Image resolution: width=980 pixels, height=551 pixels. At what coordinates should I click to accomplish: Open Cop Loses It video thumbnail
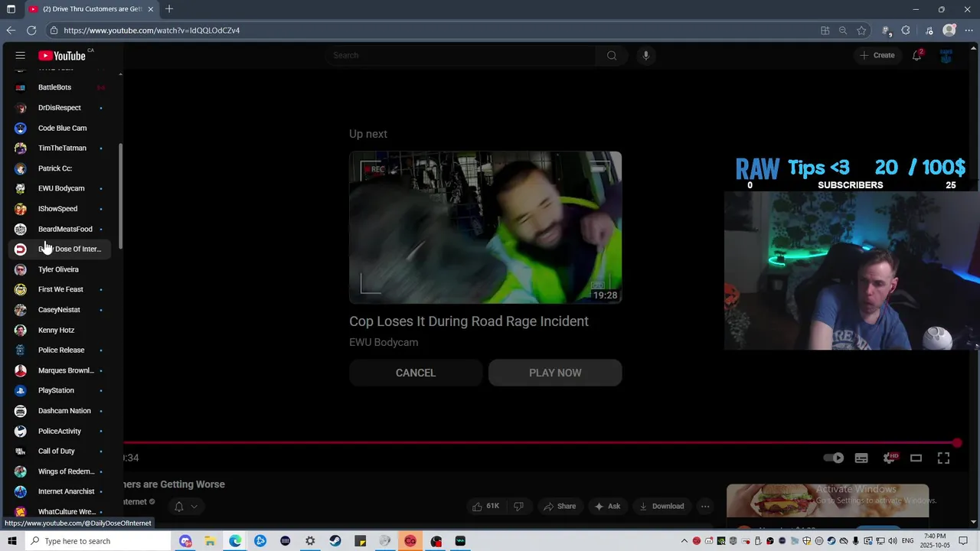coord(485,227)
